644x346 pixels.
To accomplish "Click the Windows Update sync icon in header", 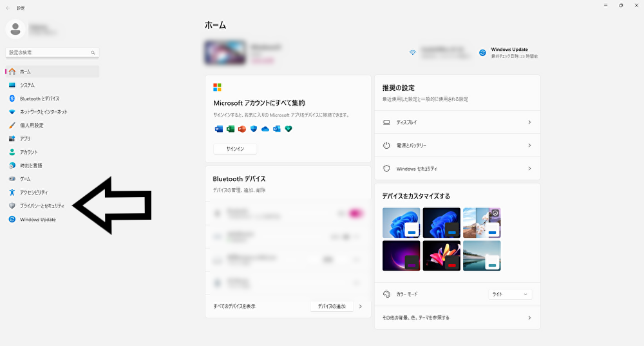I will coord(482,53).
